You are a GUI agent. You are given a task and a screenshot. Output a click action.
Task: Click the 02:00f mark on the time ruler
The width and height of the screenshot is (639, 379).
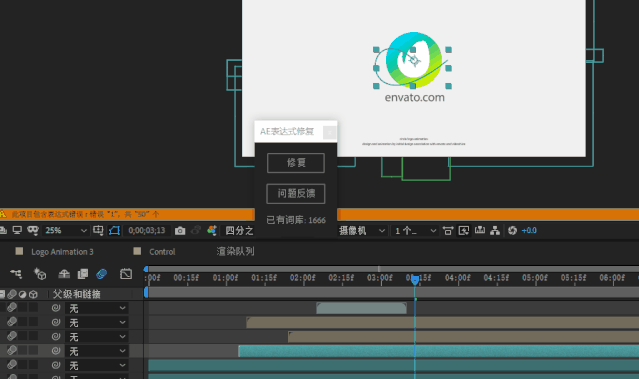pyautogui.click(x=303, y=278)
